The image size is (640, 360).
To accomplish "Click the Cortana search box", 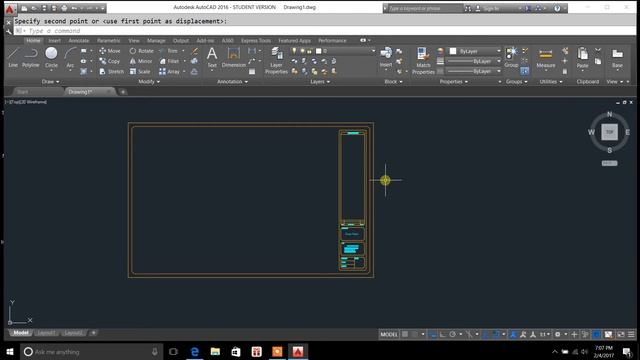I will [x=92, y=351].
